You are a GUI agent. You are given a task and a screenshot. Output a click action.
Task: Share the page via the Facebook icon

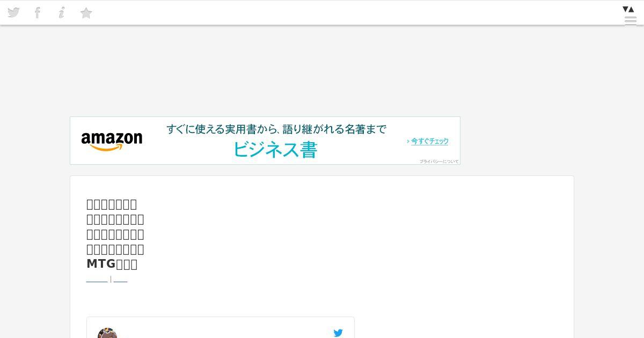tap(38, 12)
